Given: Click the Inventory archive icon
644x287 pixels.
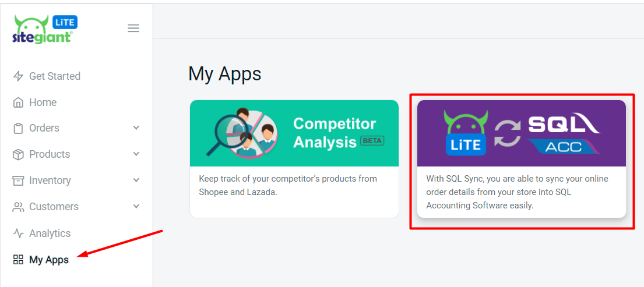Looking at the screenshot, I should [x=18, y=180].
